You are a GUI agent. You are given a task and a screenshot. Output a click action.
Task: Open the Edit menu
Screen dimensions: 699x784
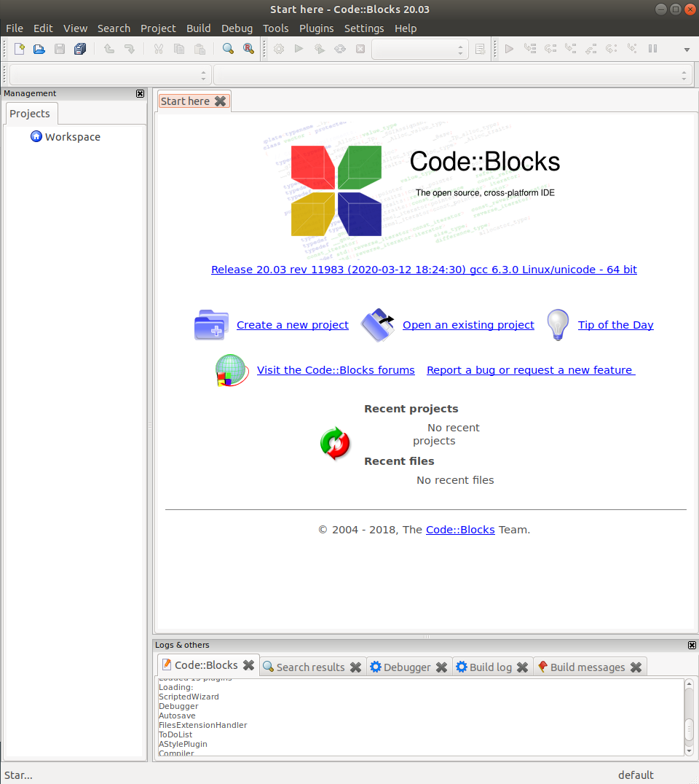43,28
